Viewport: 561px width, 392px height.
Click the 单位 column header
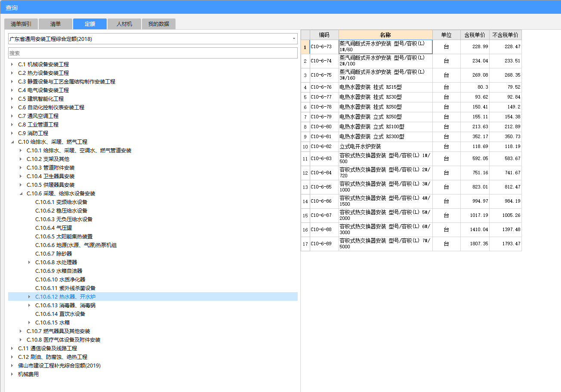coord(446,35)
